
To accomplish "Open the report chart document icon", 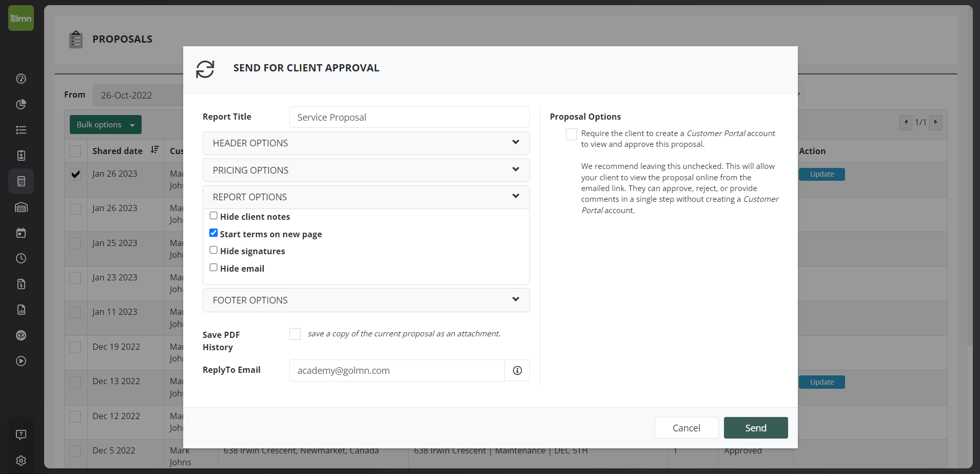I will coord(21,310).
